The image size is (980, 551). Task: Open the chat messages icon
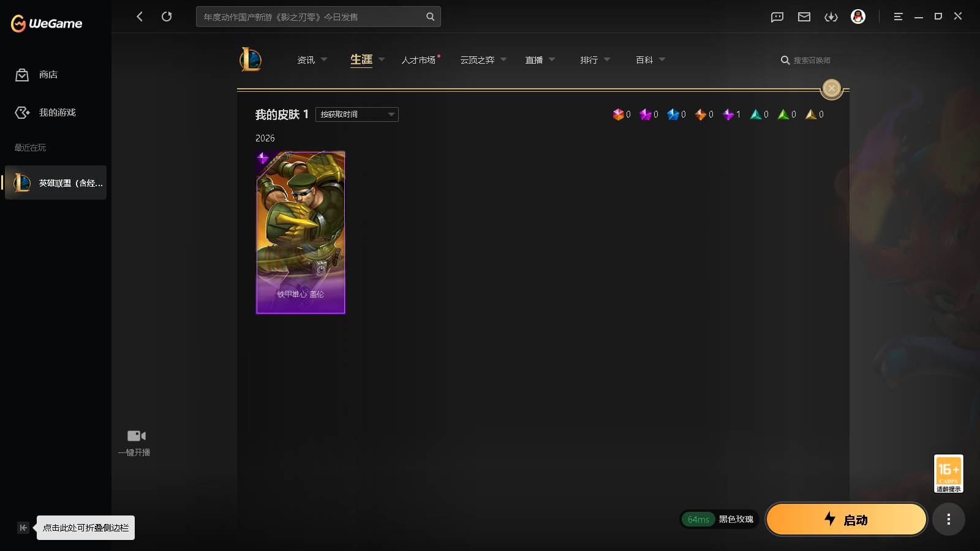(777, 17)
